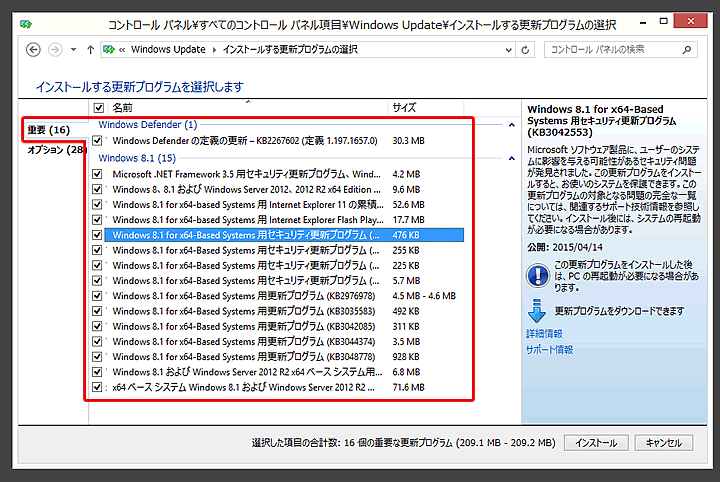720x482 pixels.
Task: Click the blue download arrow icon
Action: [537, 311]
